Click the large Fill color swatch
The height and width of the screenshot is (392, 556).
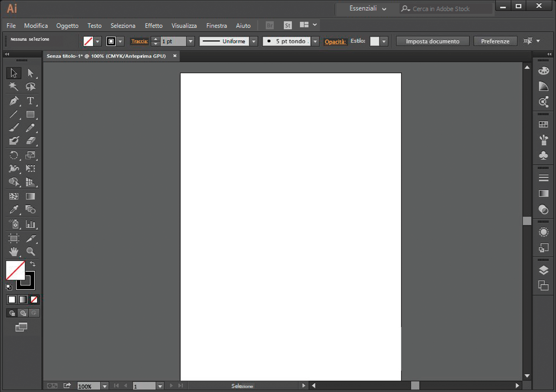[x=16, y=270]
